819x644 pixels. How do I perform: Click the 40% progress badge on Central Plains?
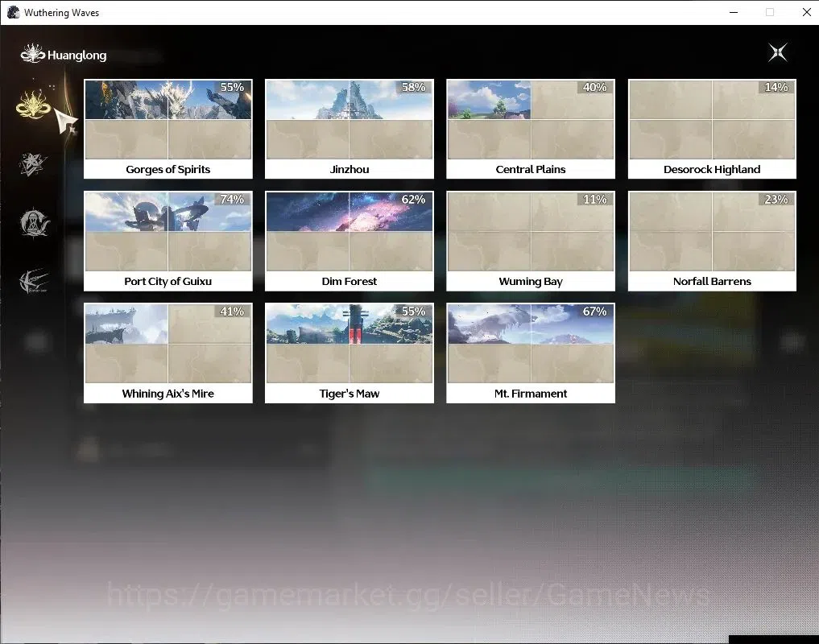tap(594, 87)
